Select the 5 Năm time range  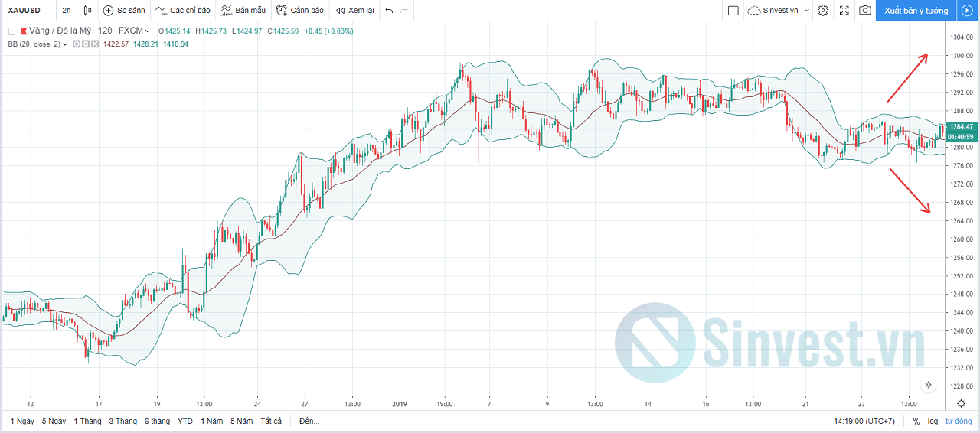pos(242,422)
